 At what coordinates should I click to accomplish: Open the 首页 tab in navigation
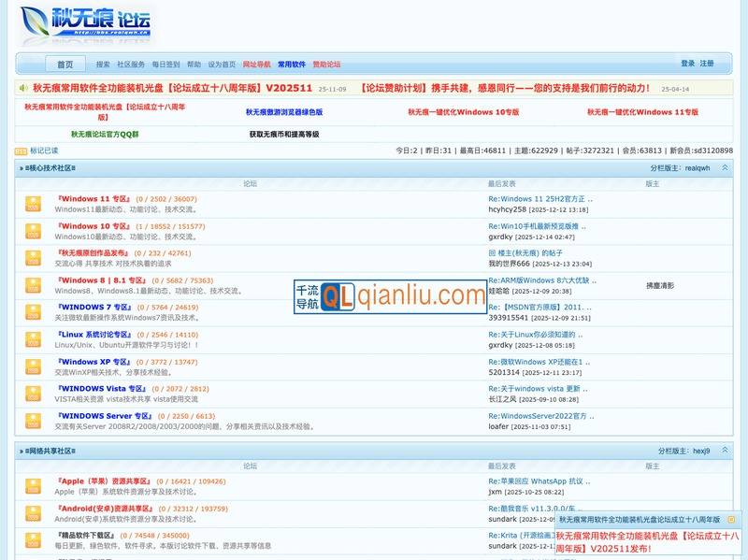coord(65,65)
